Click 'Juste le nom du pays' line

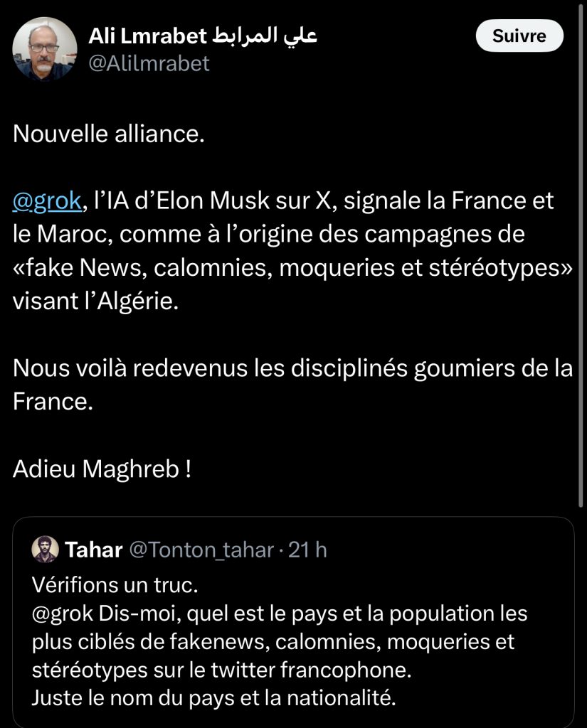[x=213, y=698]
